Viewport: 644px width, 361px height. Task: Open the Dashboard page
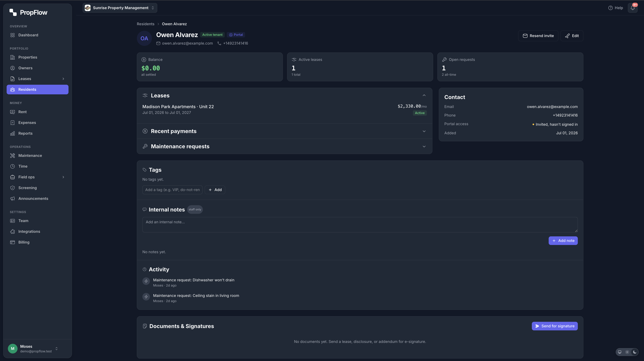[x=38, y=35]
